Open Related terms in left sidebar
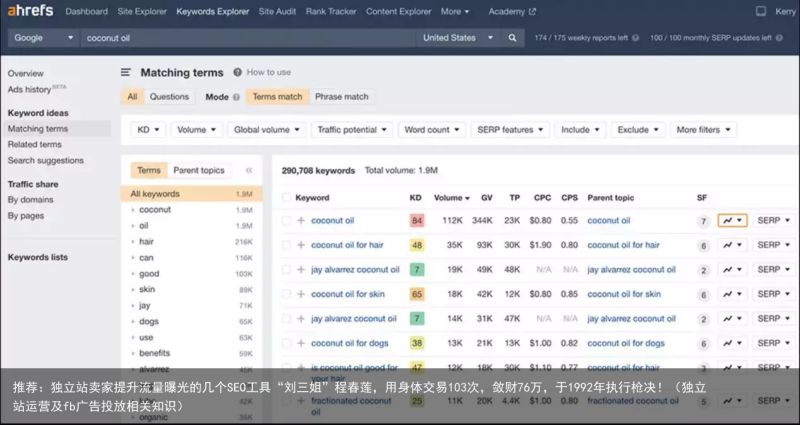The width and height of the screenshot is (800, 425). click(35, 144)
